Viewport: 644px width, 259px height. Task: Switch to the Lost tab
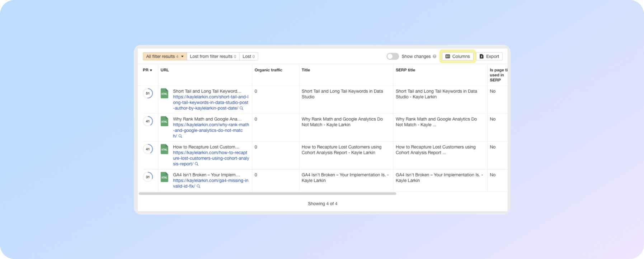[248, 56]
